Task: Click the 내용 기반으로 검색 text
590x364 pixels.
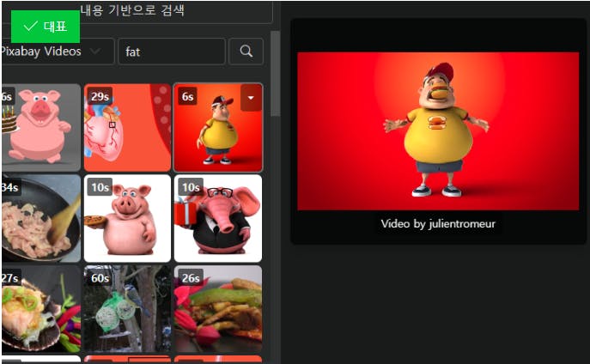Action: [132, 9]
